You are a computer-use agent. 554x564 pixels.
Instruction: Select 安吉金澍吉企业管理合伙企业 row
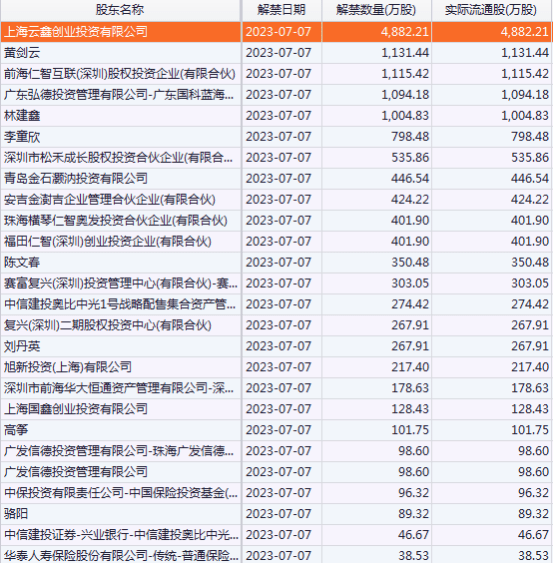point(276,200)
